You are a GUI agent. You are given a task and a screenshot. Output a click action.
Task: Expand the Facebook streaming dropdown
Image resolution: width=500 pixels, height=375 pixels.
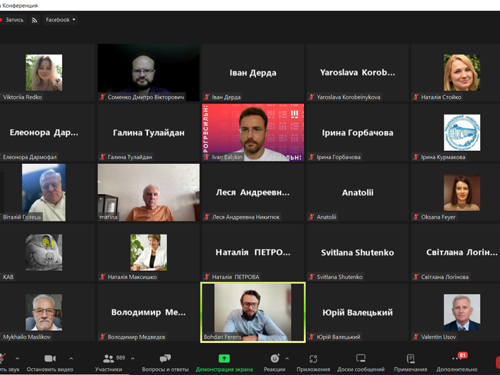click(x=60, y=20)
